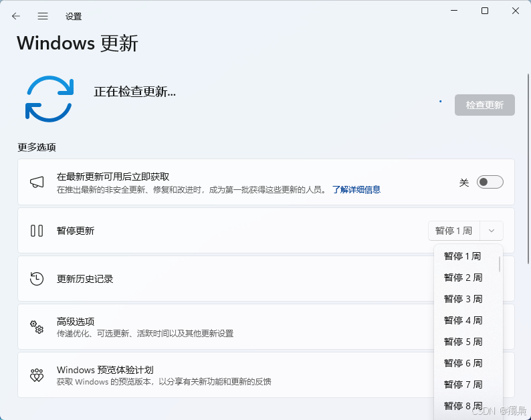
Task: Minimize the Settings window
Action: tap(454, 11)
